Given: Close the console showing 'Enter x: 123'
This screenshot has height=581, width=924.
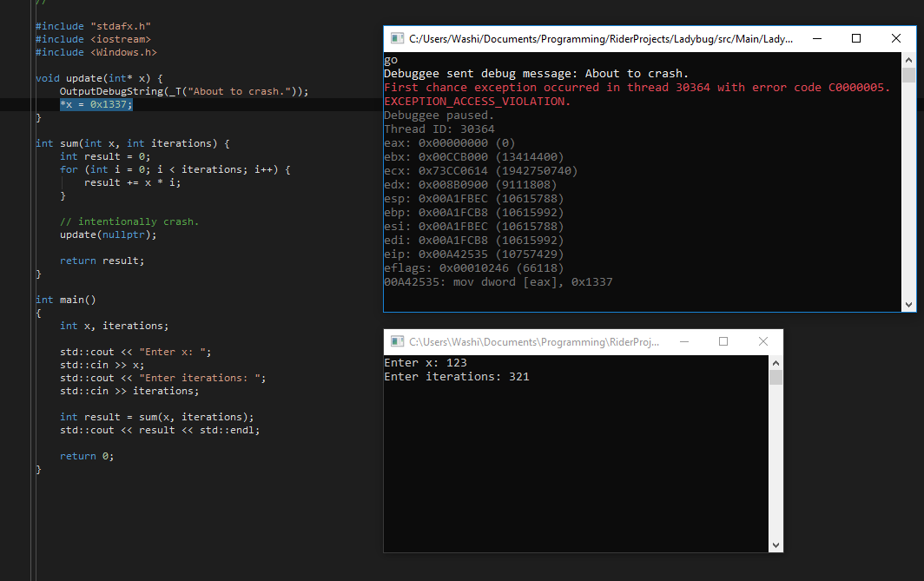Looking at the screenshot, I should [763, 342].
